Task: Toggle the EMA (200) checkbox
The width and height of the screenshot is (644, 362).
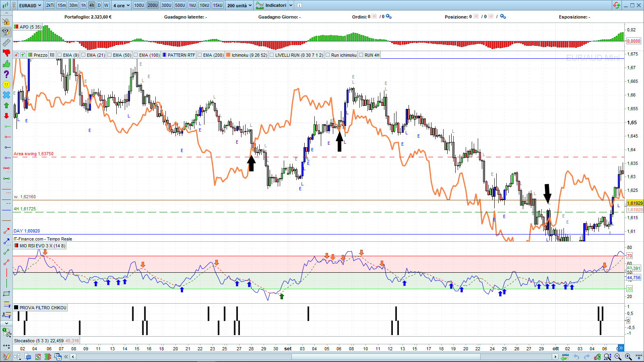Action: tap(200, 55)
